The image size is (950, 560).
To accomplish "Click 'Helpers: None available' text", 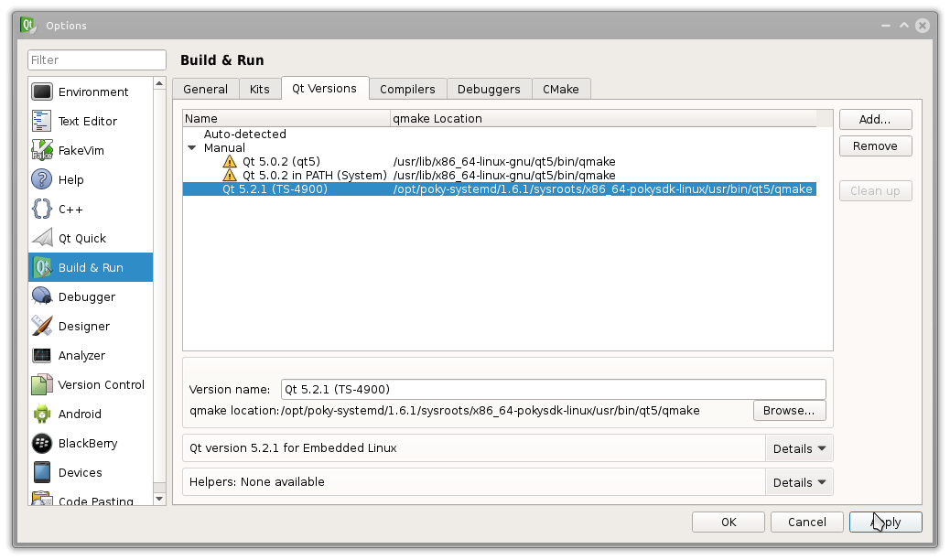I will (257, 482).
